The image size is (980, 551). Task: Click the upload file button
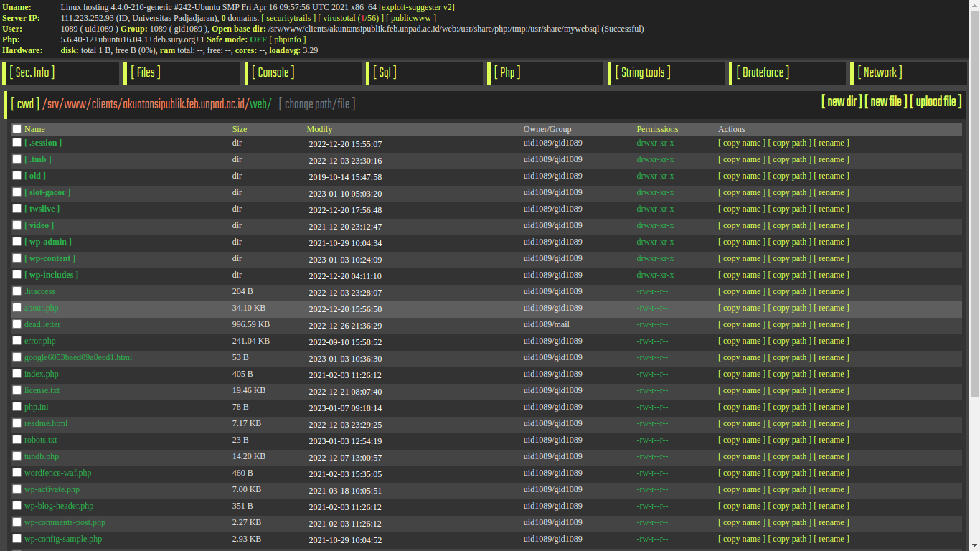click(936, 102)
